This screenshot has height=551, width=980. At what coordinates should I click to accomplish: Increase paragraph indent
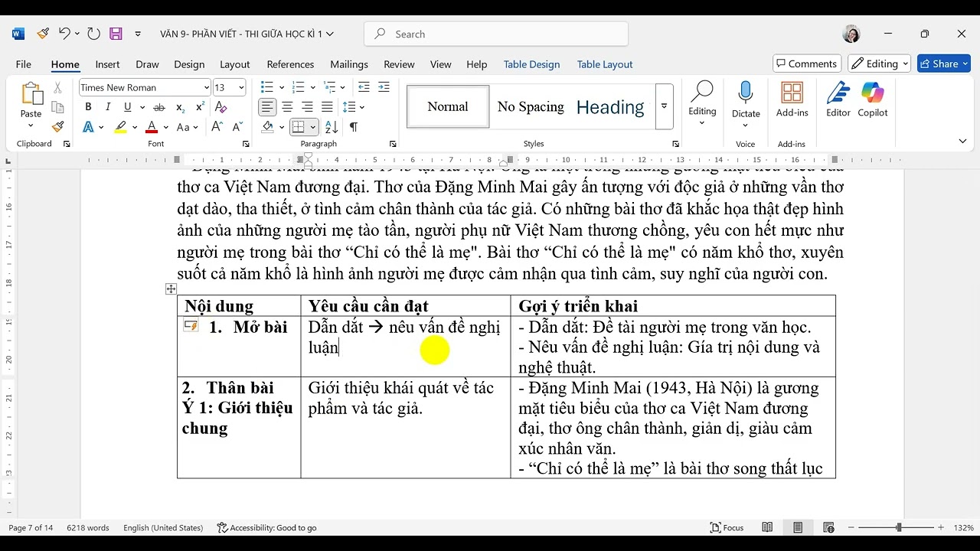(384, 87)
